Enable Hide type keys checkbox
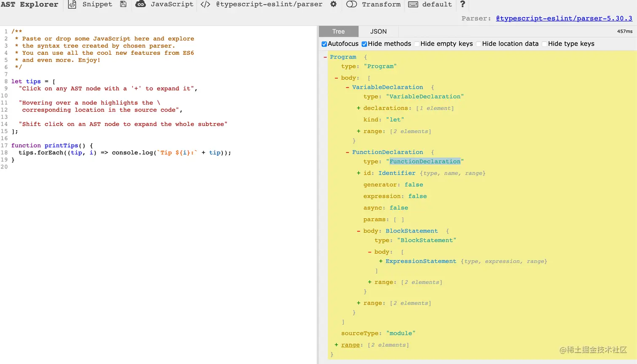637x364 pixels. pos(544,44)
